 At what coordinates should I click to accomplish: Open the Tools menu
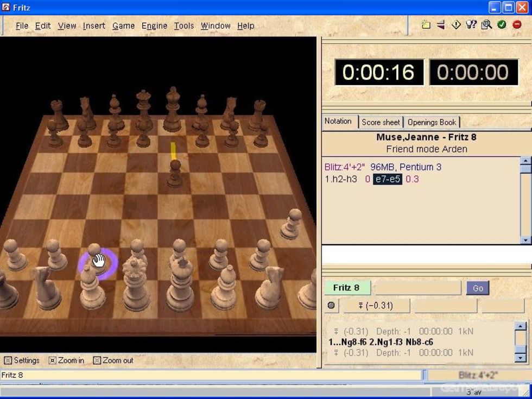click(x=184, y=26)
